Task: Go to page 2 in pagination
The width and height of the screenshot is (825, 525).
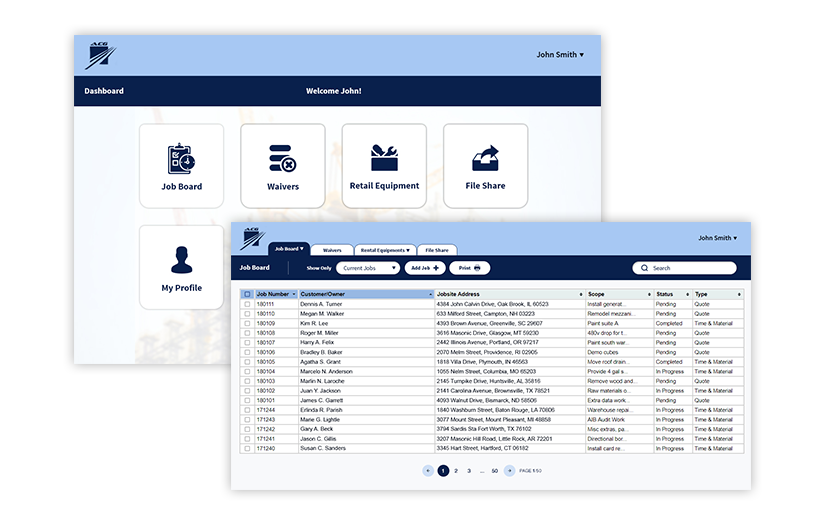Action: [456, 470]
